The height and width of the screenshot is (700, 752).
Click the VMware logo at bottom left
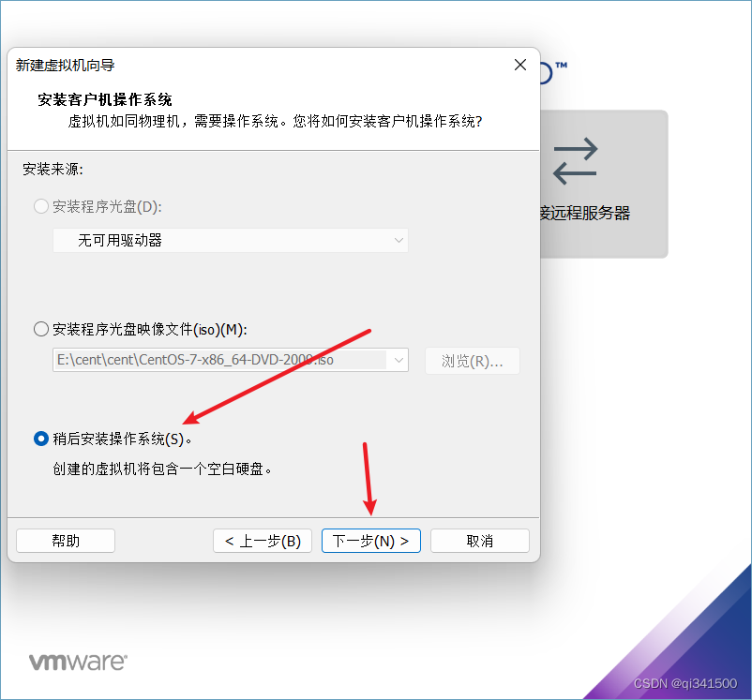click(78, 662)
